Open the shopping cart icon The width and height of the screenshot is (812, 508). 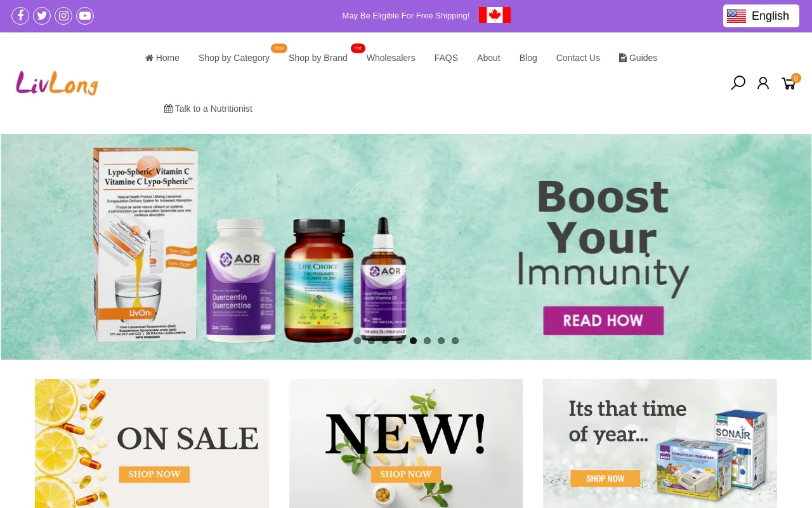pos(789,83)
